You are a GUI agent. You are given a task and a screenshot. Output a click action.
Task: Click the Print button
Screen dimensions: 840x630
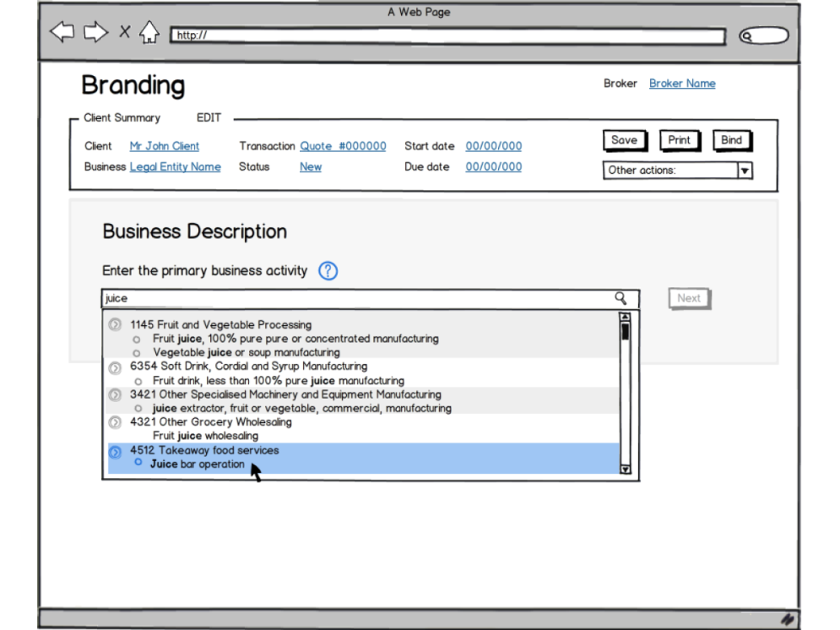[x=680, y=140]
